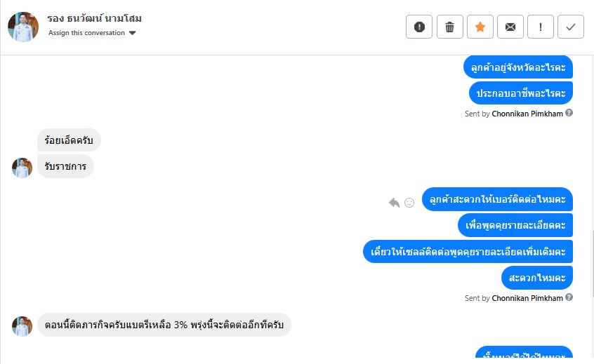This screenshot has height=364, width=594.
Task: Click customer name รอง ธนวัฒน์ นามโสม
Action: (x=94, y=18)
